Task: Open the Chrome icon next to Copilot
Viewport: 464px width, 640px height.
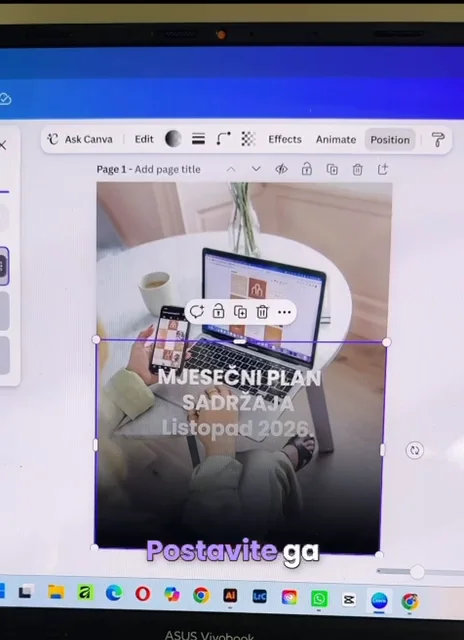Action: [x=201, y=595]
